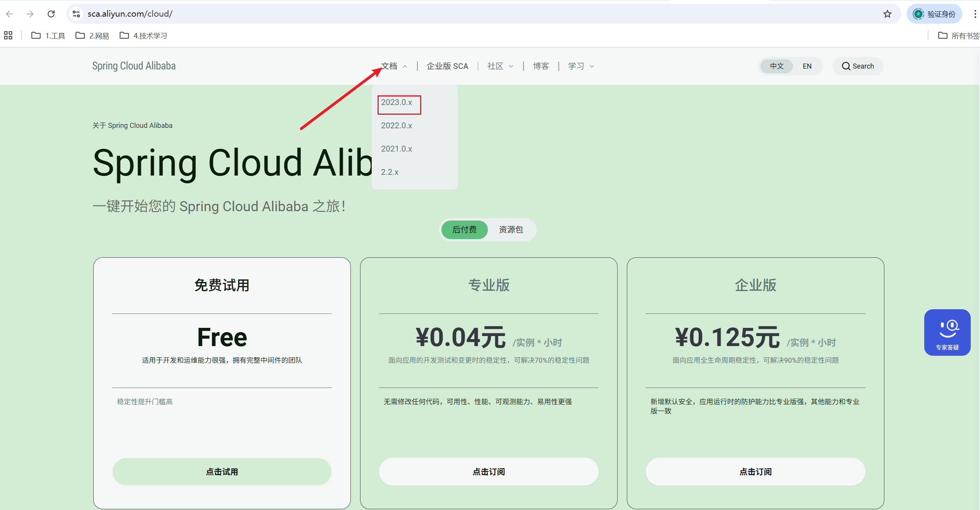The width and height of the screenshot is (980, 510).
Task: Choose 2023.0.x from the docs menu
Action: 396,103
